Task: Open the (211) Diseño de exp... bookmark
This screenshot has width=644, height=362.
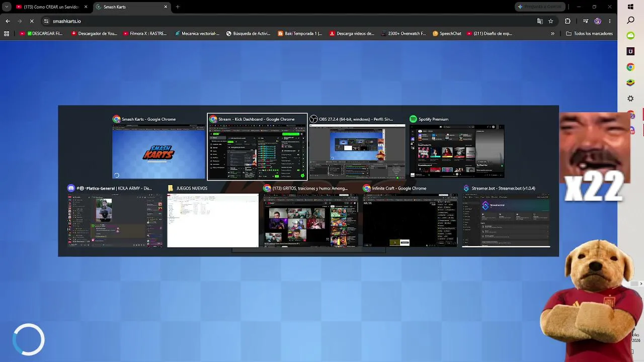Action: coord(490,34)
